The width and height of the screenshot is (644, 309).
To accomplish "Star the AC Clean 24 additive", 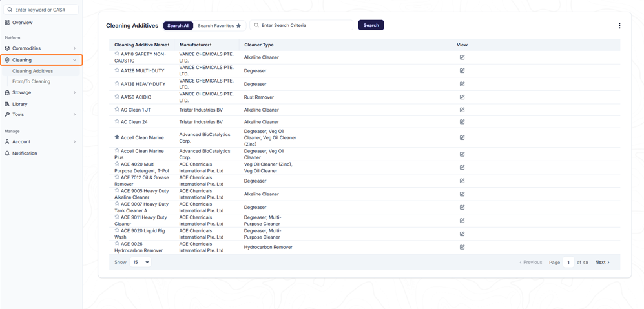I will [x=117, y=121].
